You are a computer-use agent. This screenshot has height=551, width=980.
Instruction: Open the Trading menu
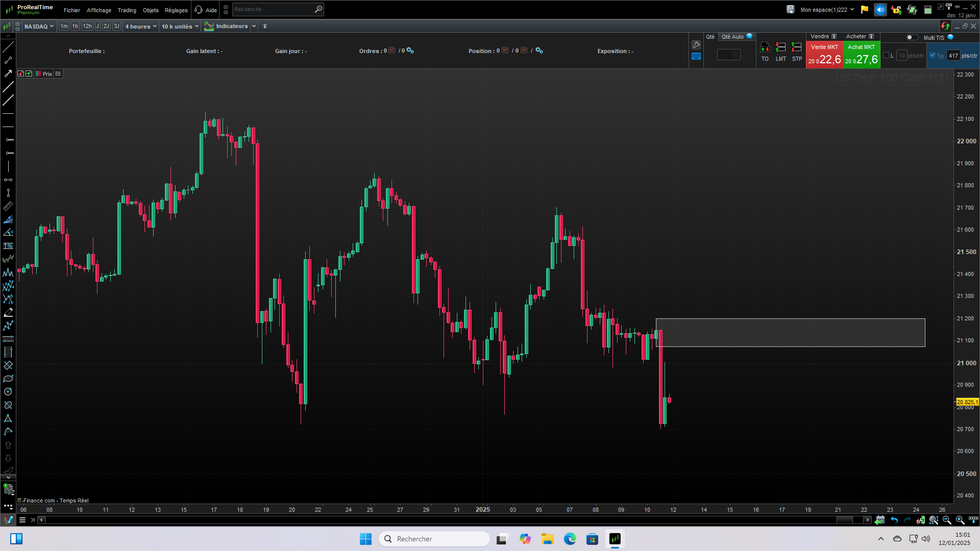point(127,10)
